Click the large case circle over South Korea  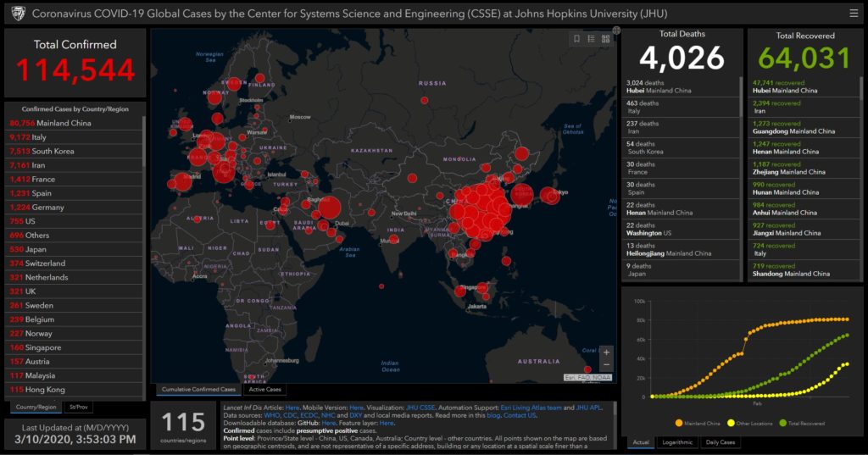pos(521,194)
